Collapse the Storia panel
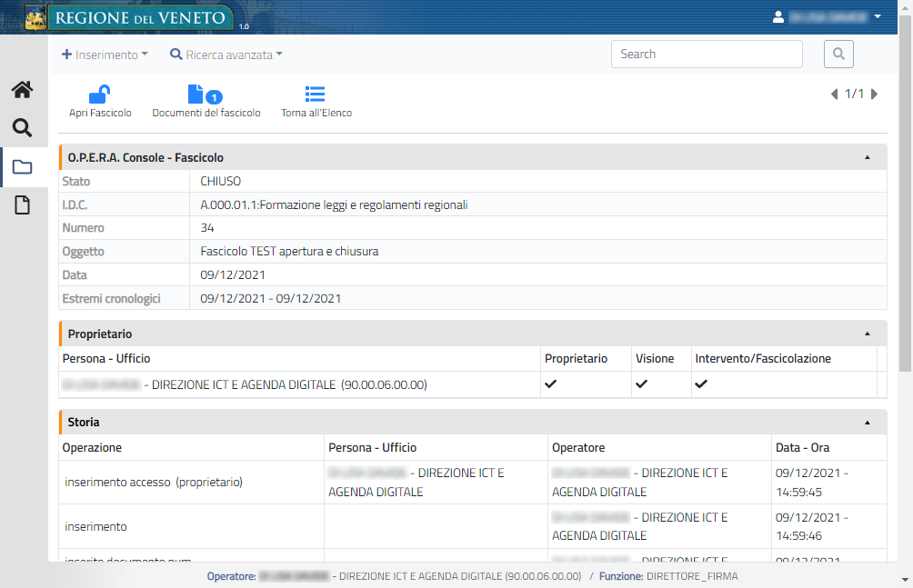Screen dimensions: 913x588 click(867, 422)
